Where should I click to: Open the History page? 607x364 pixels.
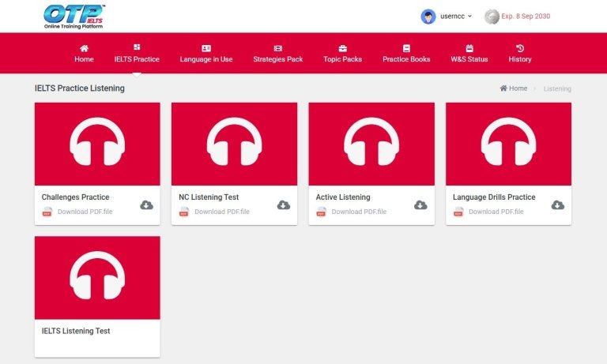tap(520, 54)
